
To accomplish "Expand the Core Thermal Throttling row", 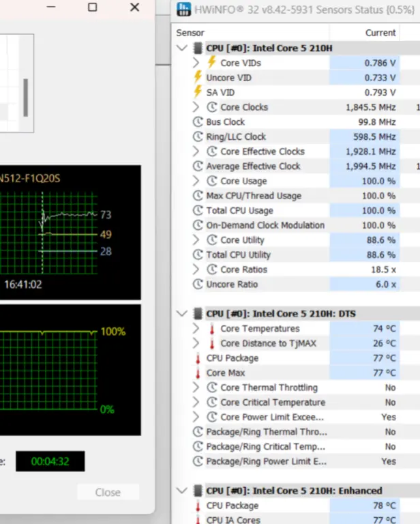I will click(x=196, y=388).
